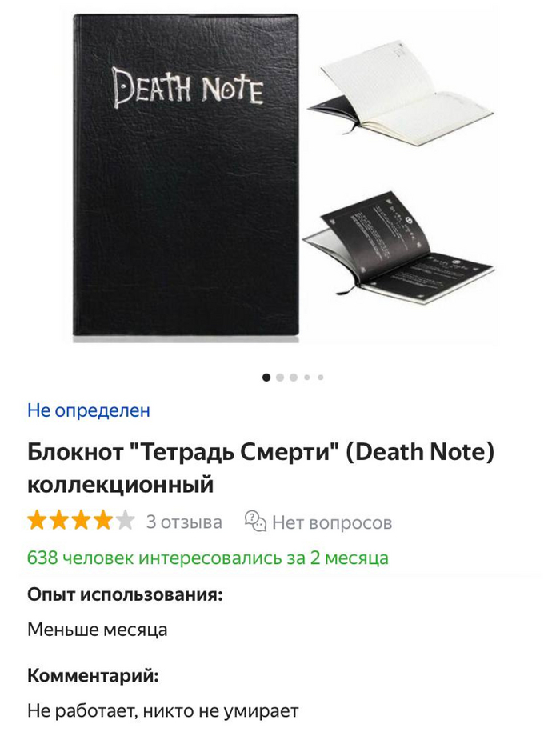Image resolution: width=560 pixels, height=736 pixels.
Task: Click the questions speech-bubble icon
Action: click(255, 521)
